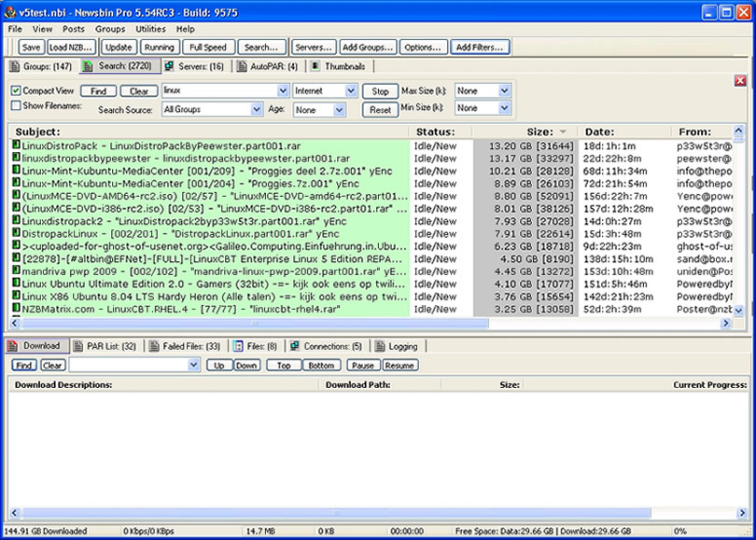Click the Bottom button in download panel
The image size is (756, 540).
click(322, 366)
